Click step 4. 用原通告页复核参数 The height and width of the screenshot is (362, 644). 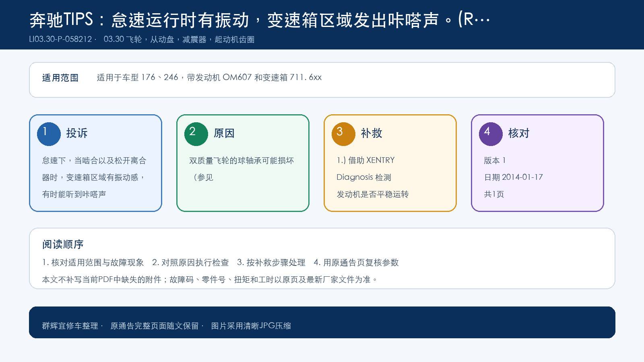(356, 263)
